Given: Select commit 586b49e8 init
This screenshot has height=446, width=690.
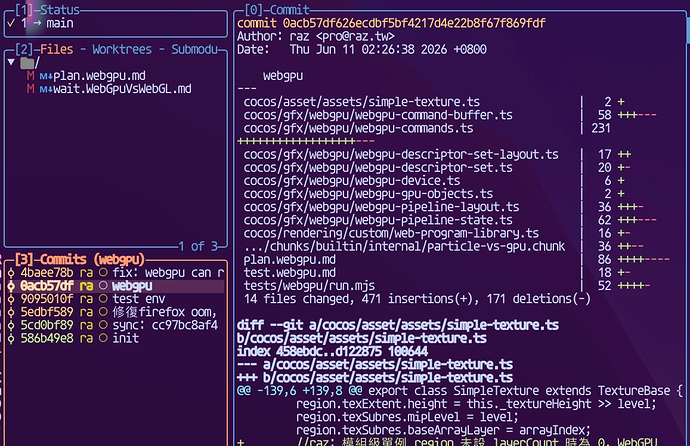Looking at the screenshot, I should tap(116, 339).
